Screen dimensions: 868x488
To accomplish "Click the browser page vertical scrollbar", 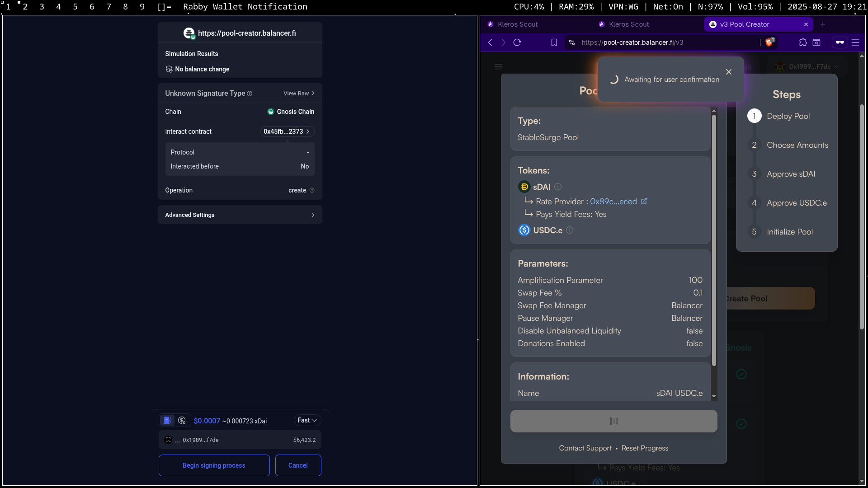I will pos(862,217).
